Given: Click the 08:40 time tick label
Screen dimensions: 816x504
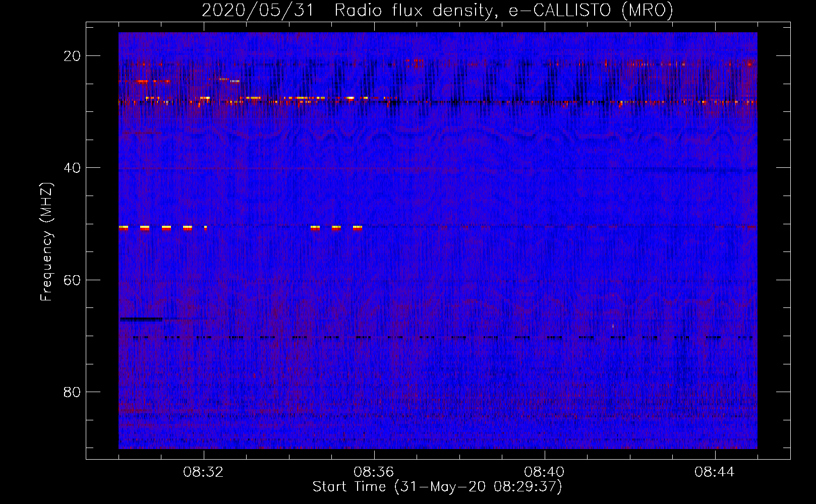Looking at the screenshot, I should (x=545, y=472).
